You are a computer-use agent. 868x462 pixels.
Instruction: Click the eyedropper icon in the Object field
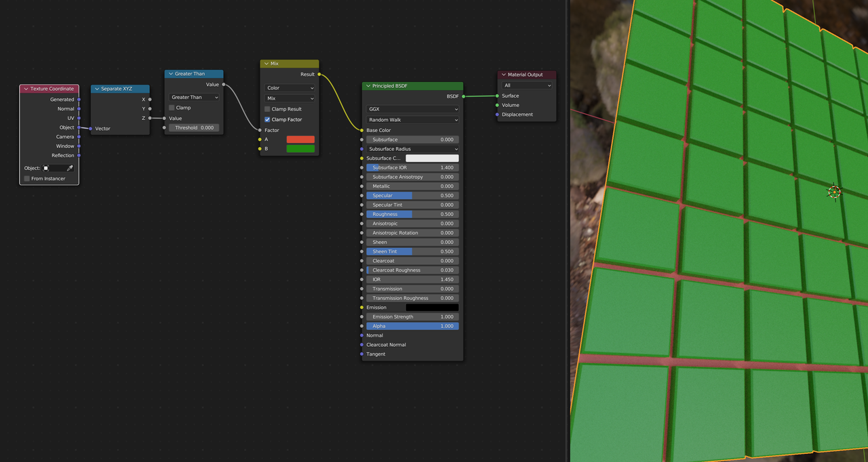pyautogui.click(x=69, y=168)
